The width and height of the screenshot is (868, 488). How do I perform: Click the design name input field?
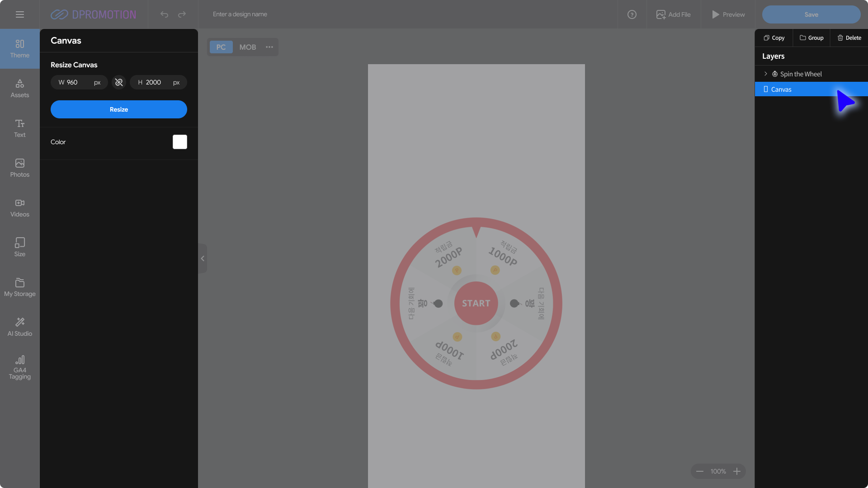pyautogui.click(x=271, y=14)
